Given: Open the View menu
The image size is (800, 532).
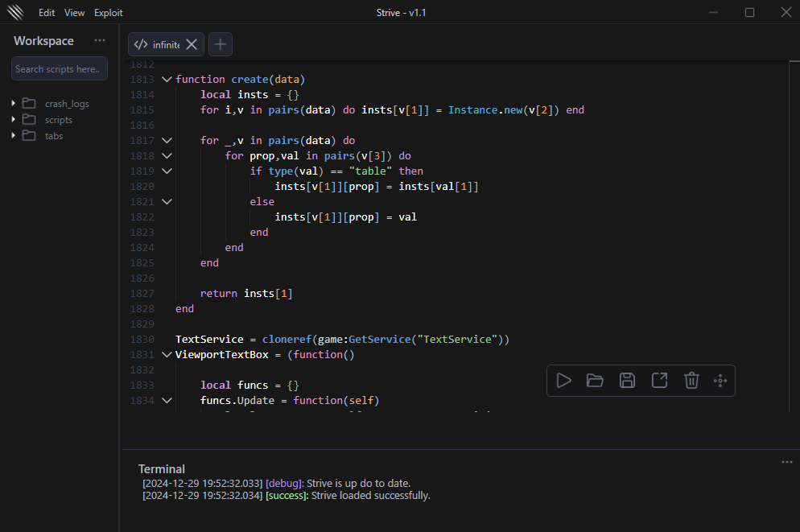Looking at the screenshot, I should pos(75,13).
